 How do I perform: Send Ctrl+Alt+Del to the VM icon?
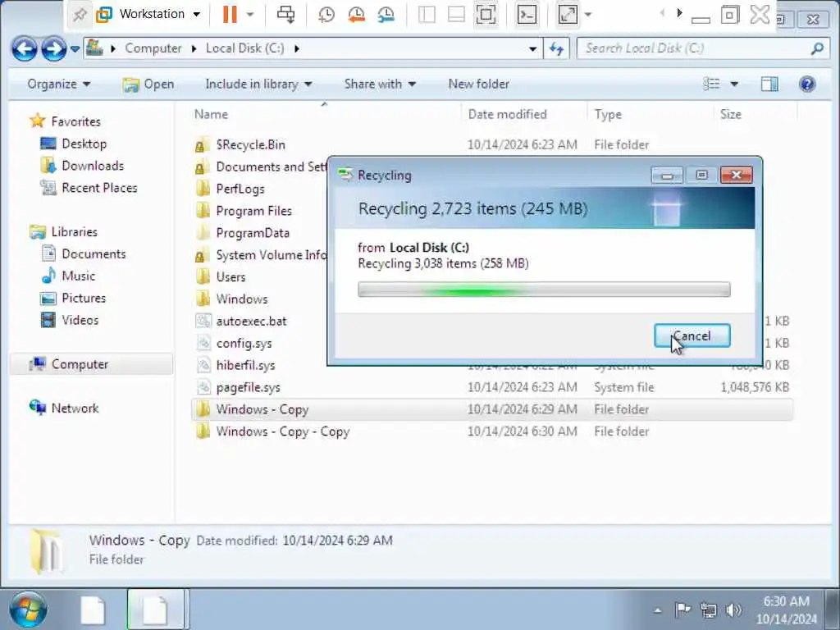coord(285,15)
